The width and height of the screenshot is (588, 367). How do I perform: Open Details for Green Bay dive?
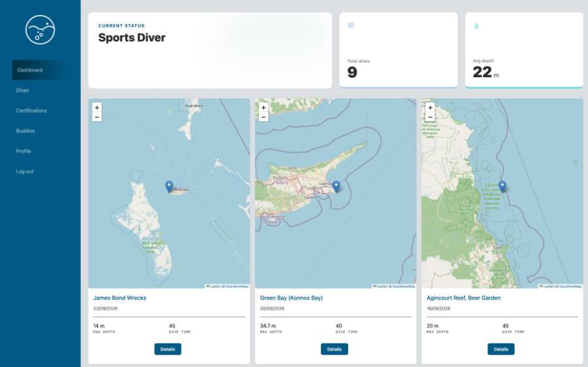tap(334, 349)
